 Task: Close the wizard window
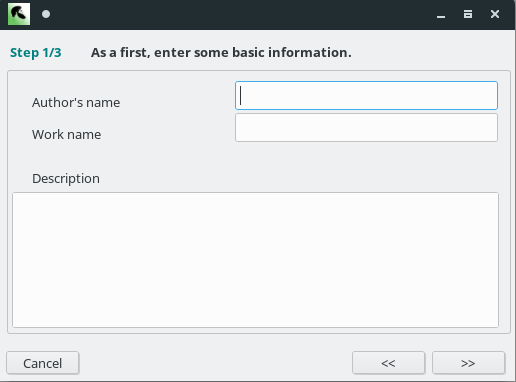click(495, 14)
